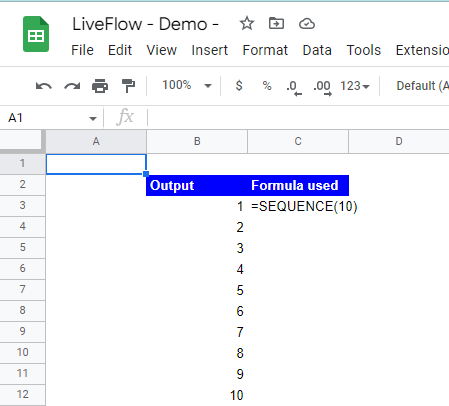Open the 123 more formats dropdown
Screen dimensions: 449x406
click(x=355, y=86)
